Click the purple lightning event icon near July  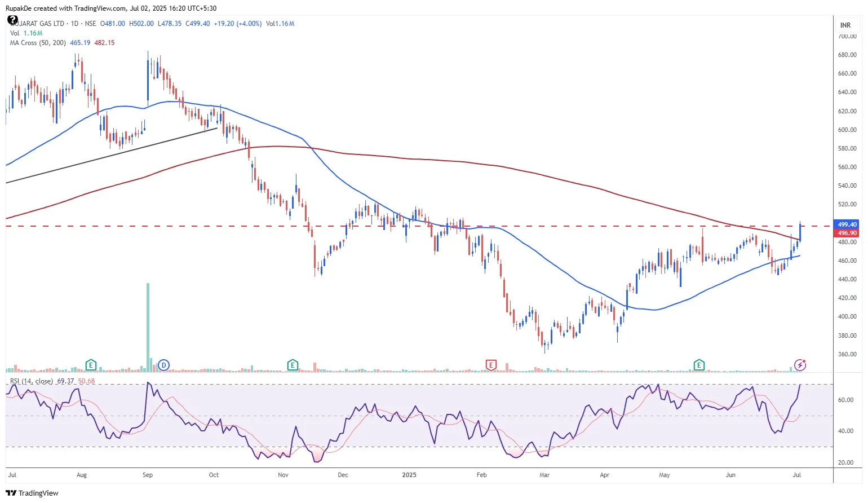tap(800, 365)
